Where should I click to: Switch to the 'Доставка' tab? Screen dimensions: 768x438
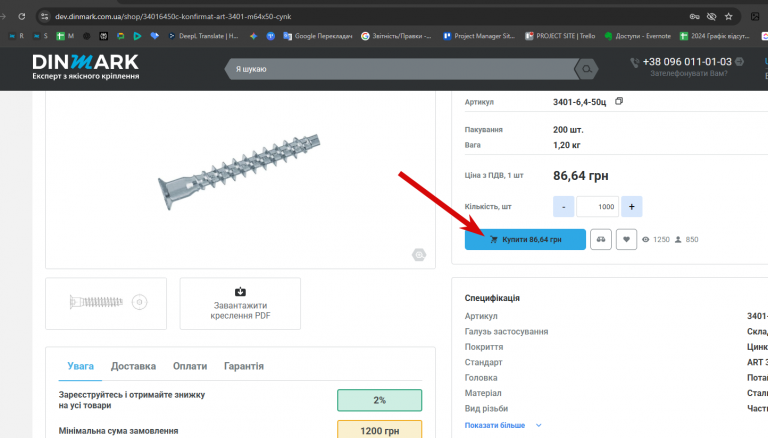(133, 366)
